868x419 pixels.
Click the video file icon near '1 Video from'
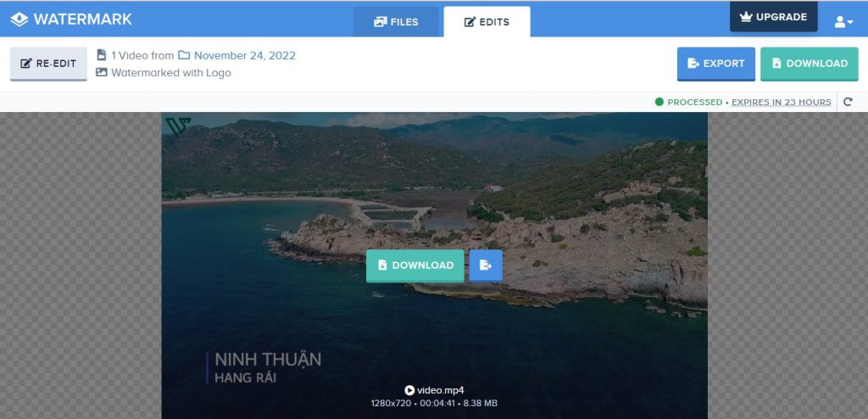click(x=102, y=56)
